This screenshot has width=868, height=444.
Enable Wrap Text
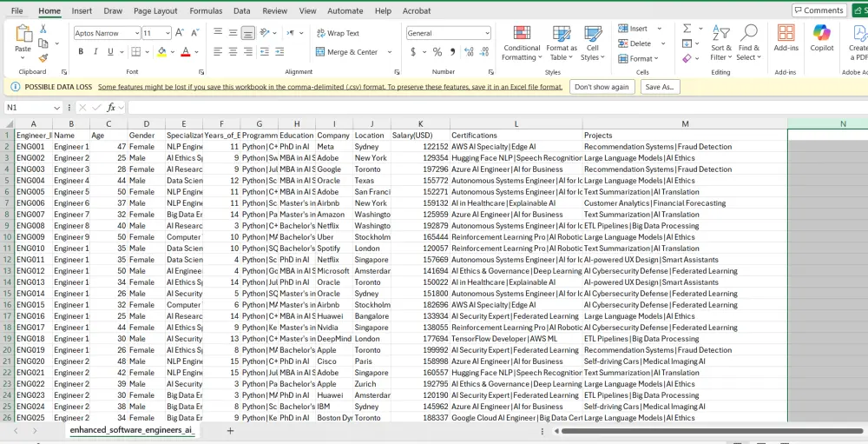(338, 33)
